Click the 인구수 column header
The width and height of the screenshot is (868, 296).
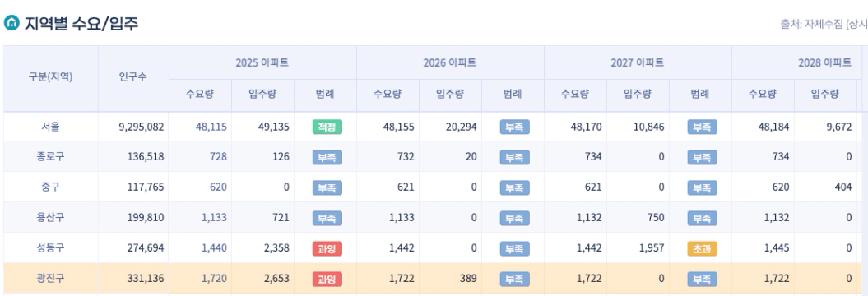tap(132, 77)
